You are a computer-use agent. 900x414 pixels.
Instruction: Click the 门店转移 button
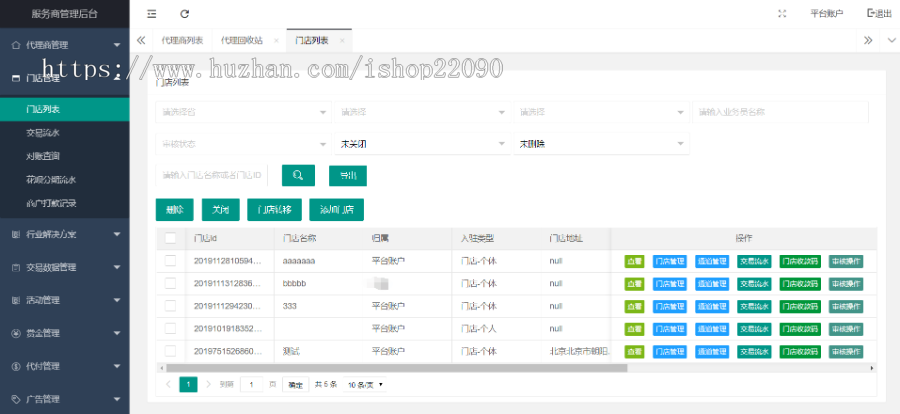pos(274,210)
